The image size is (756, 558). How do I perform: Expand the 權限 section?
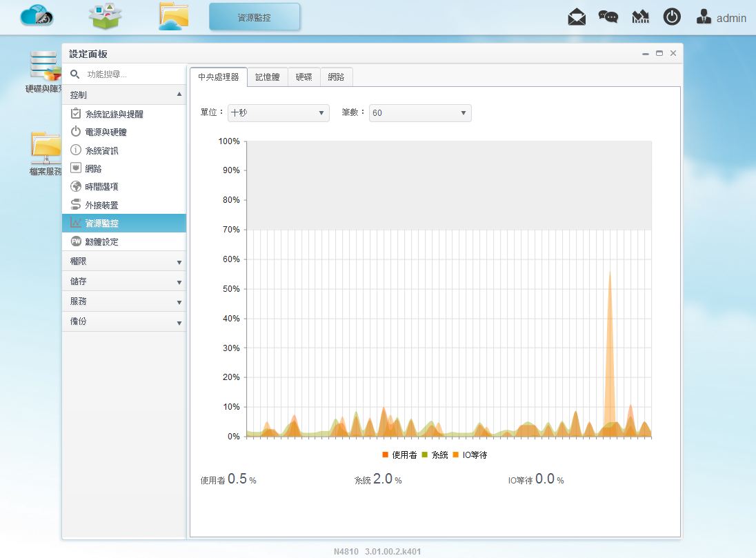124,261
